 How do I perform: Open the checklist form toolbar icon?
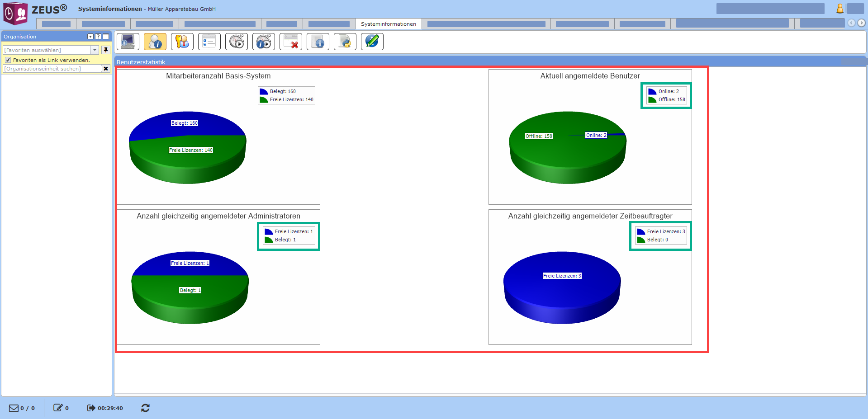point(209,42)
